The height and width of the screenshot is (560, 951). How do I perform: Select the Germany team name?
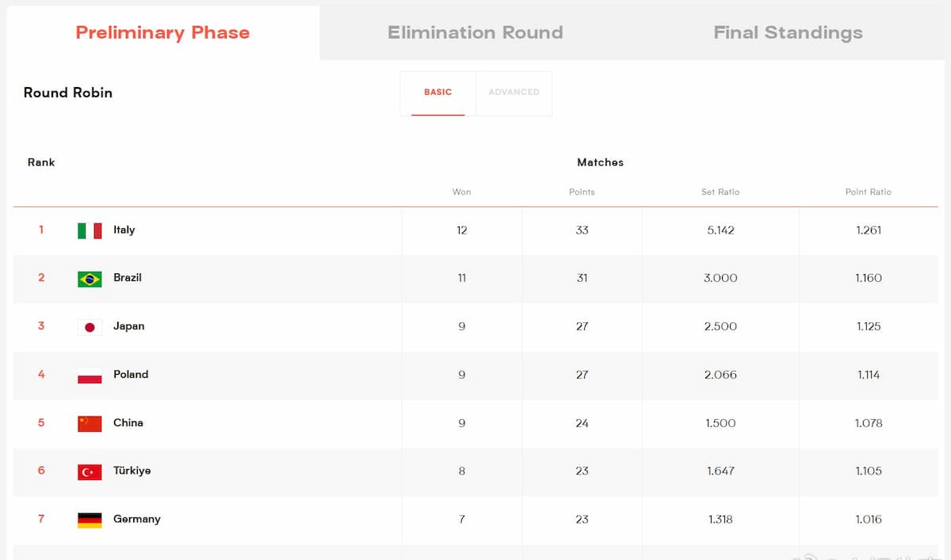click(136, 519)
